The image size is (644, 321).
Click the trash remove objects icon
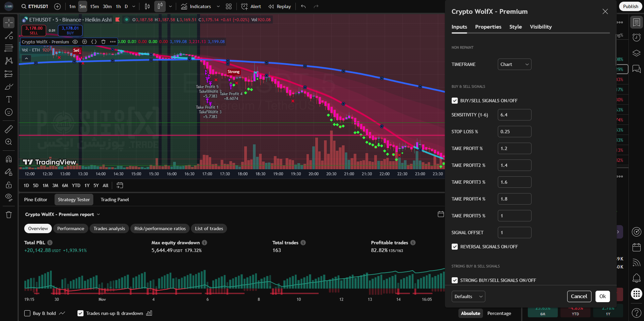(9, 215)
